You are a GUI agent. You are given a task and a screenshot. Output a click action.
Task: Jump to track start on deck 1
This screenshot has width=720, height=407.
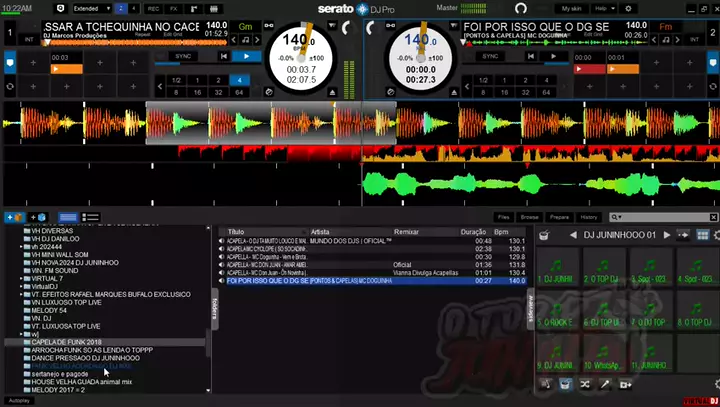[x=224, y=57]
